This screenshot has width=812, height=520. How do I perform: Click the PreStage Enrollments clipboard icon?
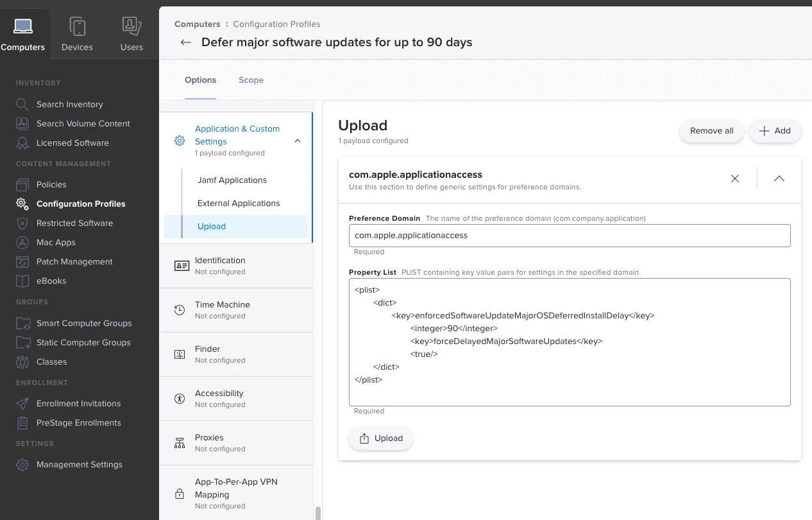(x=22, y=422)
